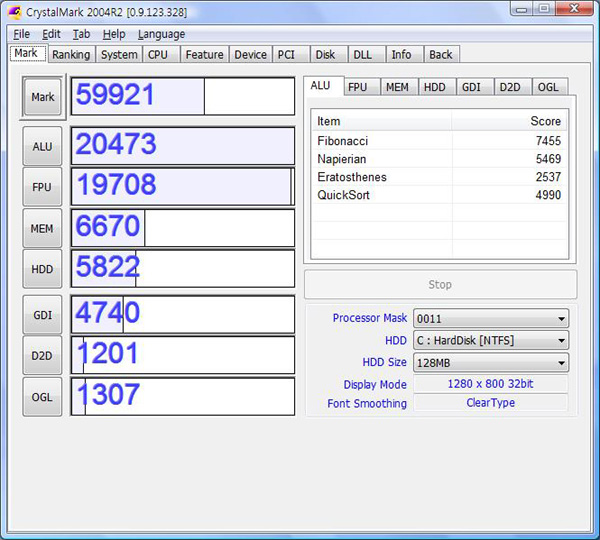
Task: Select the QuickSort row
Action: [x=439, y=195]
